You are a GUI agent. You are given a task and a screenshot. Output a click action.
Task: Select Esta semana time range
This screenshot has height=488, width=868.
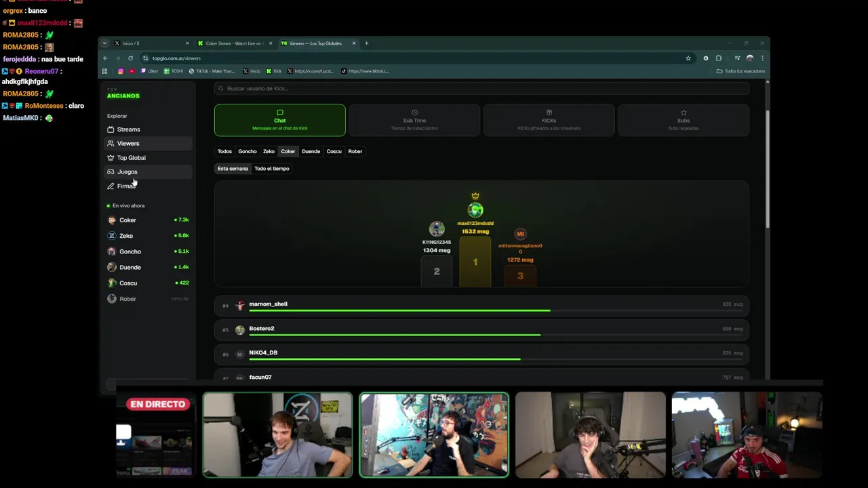tap(233, 169)
